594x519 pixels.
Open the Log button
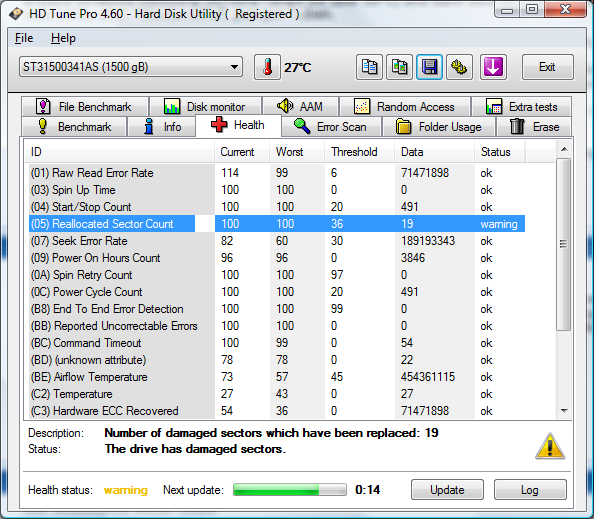point(530,490)
